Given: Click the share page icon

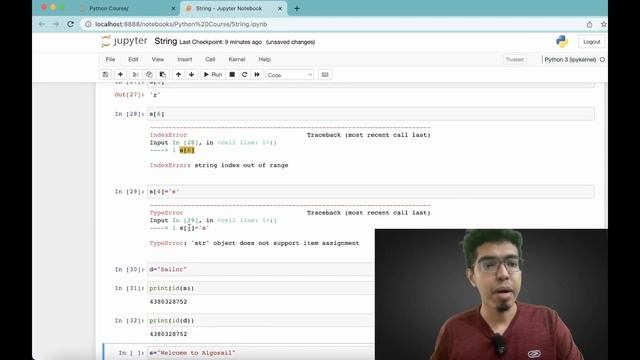Looking at the screenshot, I should pyautogui.click(x=589, y=24).
